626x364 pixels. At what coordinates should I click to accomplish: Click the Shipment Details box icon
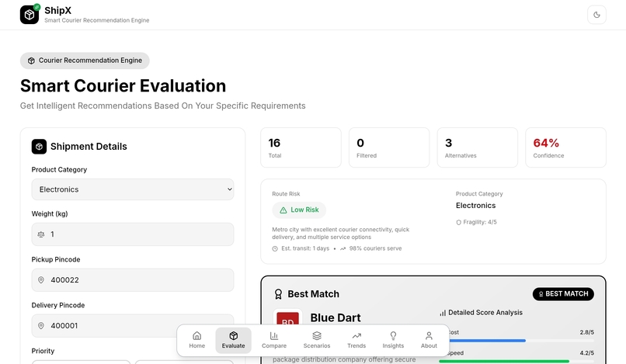coord(39,147)
